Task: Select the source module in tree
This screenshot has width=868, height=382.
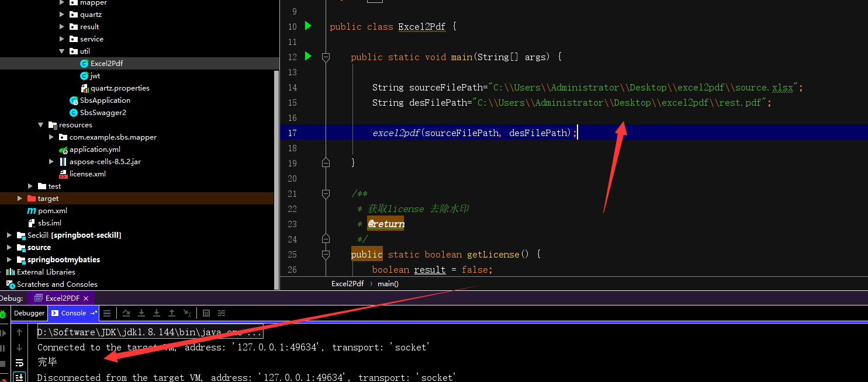Action: [x=39, y=247]
